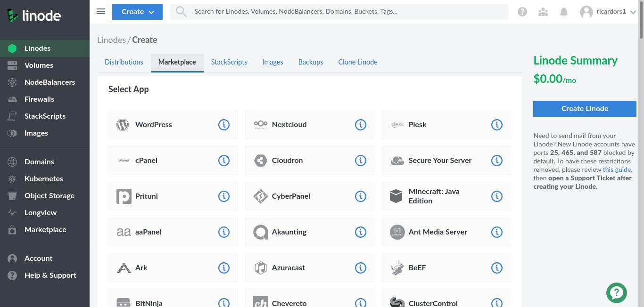
Task: Select the Plesk app card
Action: tap(446, 125)
